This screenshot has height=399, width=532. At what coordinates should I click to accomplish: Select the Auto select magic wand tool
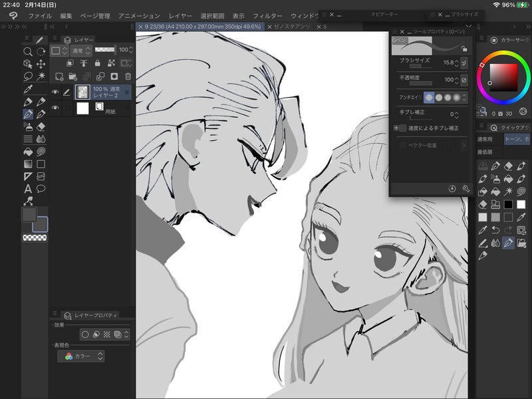pos(41,76)
